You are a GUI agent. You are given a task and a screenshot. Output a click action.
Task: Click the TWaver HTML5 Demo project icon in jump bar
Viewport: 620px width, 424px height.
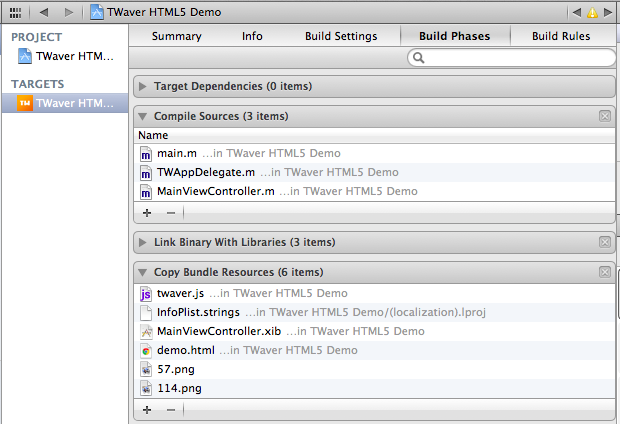[x=96, y=12]
